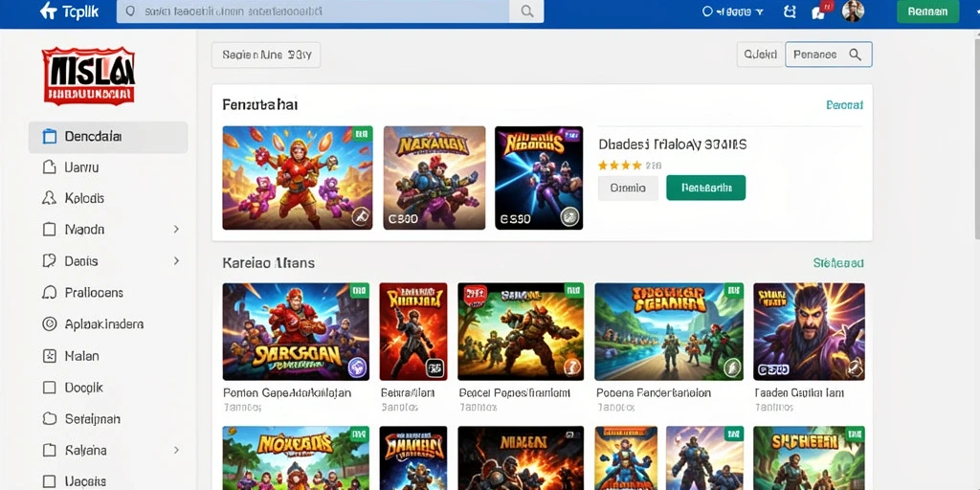This screenshot has width=980, height=490.
Task: Open Salana in the sidebar
Action: point(108,450)
